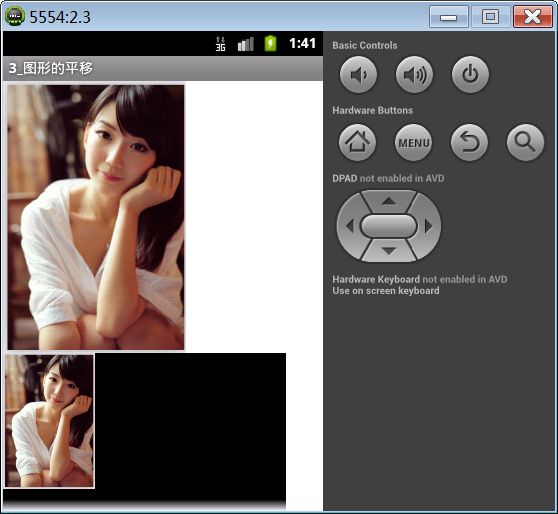558x514 pixels.
Task: Tap the Back hardware button
Action: [469, 142]
